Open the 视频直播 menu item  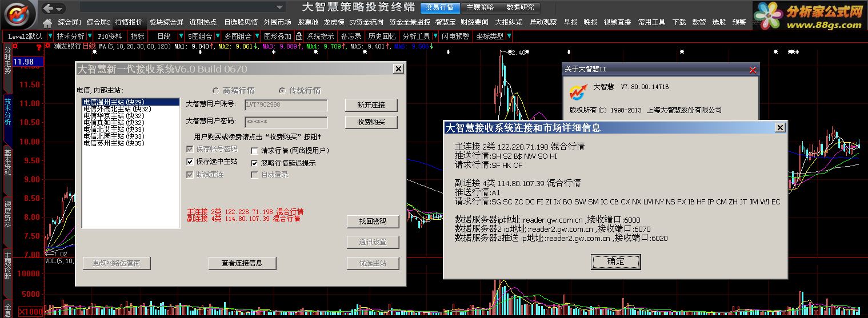tap(617, 22)
